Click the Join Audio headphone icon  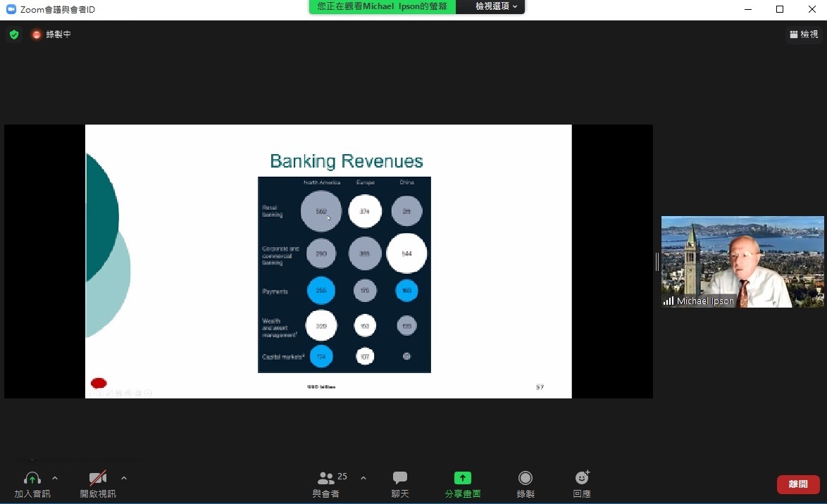pos(32,479)
